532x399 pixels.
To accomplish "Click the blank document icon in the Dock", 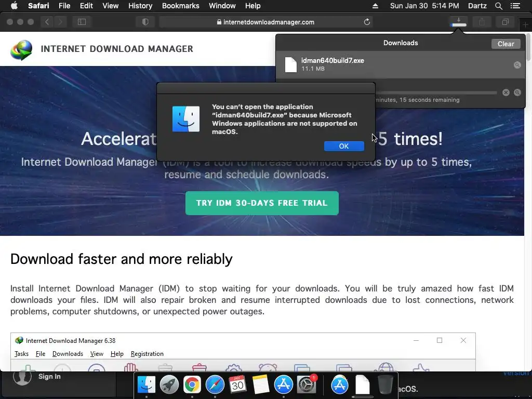I will click(x=362, y=385).
